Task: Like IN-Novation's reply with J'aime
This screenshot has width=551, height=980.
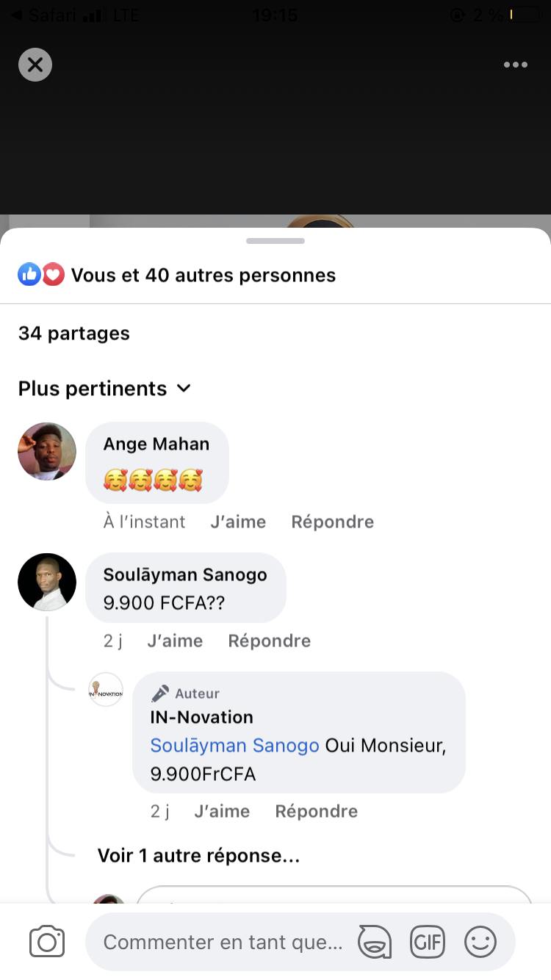Action: coord(222,811)
